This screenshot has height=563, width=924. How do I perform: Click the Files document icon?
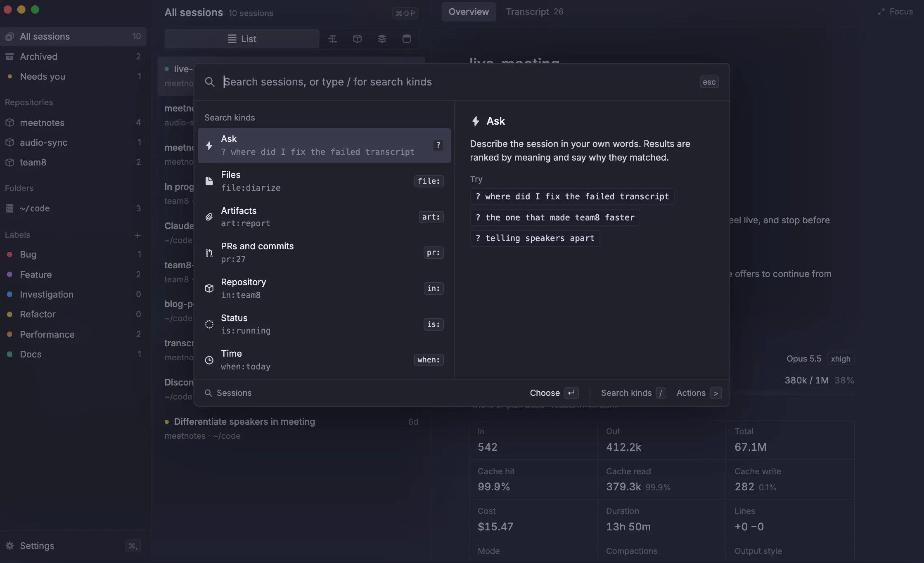209,181
